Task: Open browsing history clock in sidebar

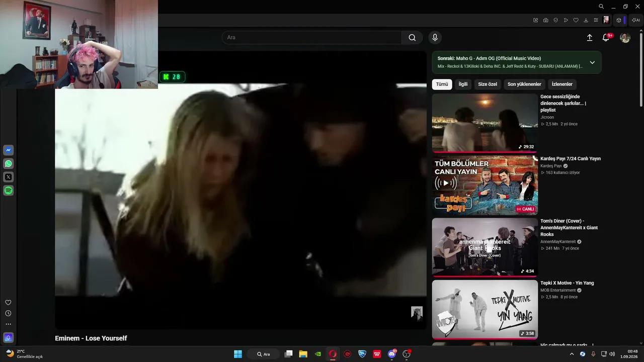Action: coord(8,313)
